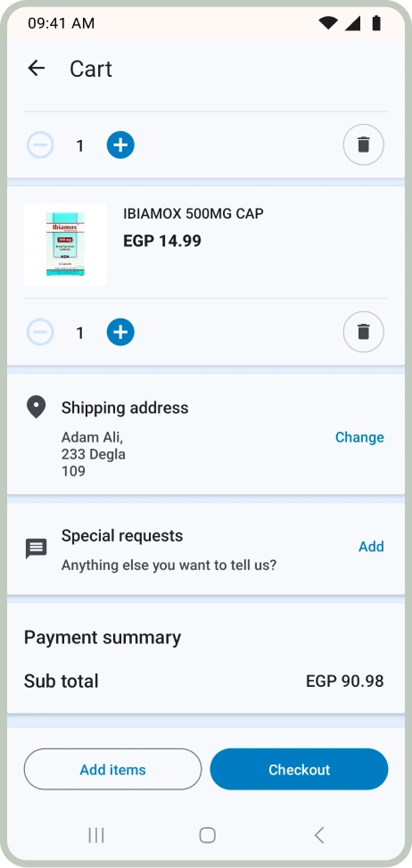Image resolution: width=412 pixels, height=868 pixels.
Task: Open the IBIAMOX 500MG CAP product name
Action: (x=193, y=213)
